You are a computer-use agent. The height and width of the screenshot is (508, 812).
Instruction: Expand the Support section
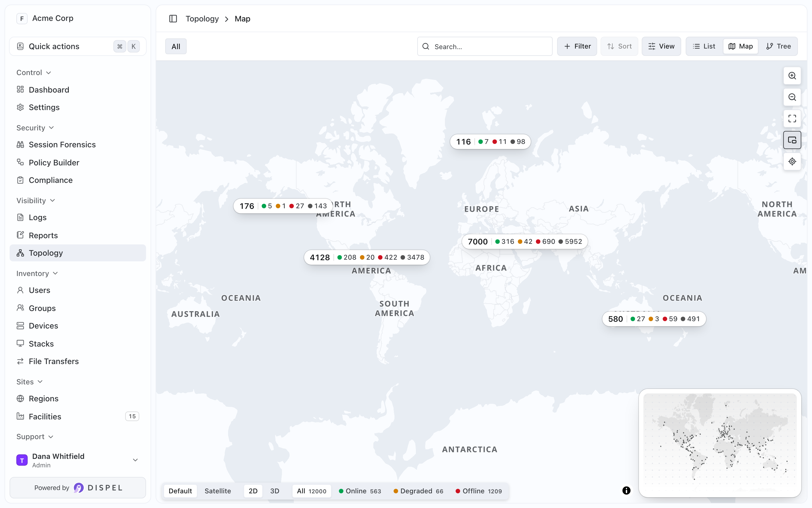pos(35,436)
